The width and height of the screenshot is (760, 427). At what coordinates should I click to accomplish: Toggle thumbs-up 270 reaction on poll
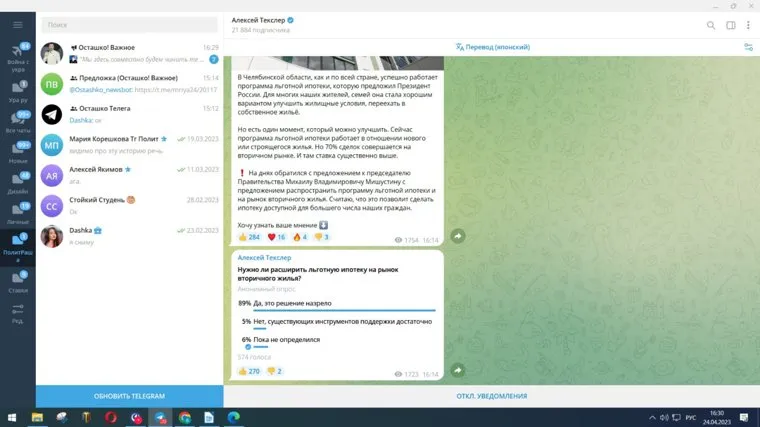(x=249, y=372)
